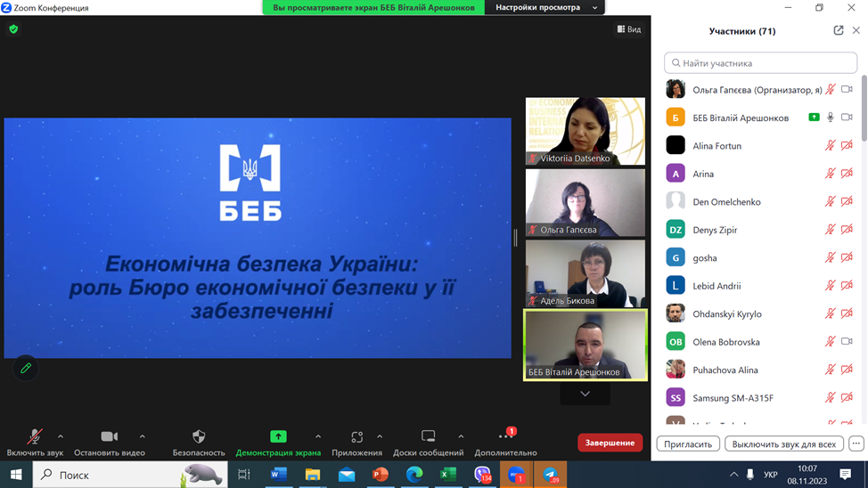Open Word from the taskbar
The height and width of the screenshot is (488, 868).
(278, 475)
